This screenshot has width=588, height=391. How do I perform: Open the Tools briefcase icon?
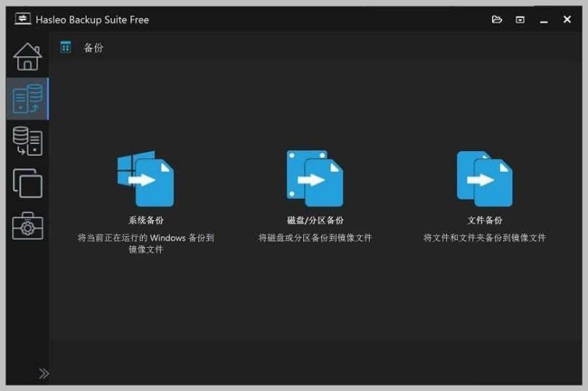coord(27,226)
